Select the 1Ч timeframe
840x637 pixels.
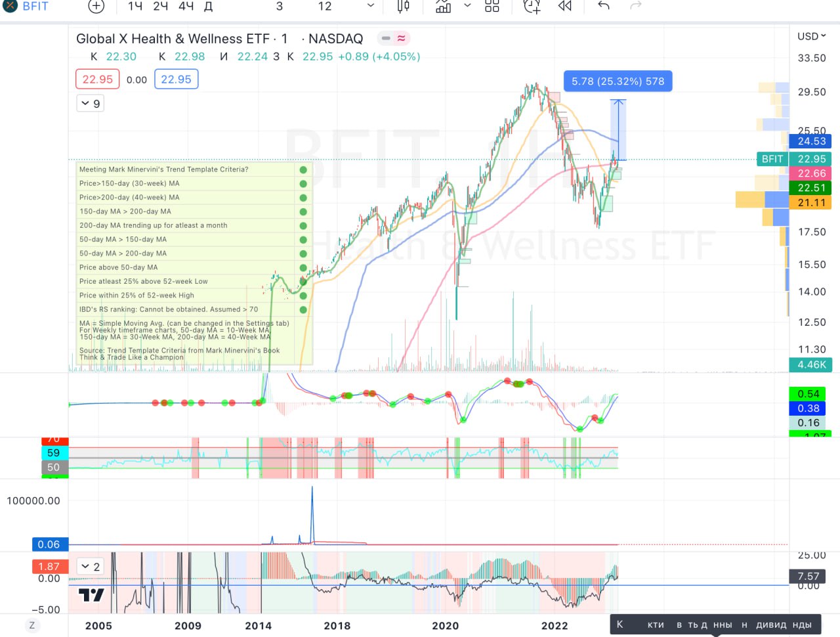[135, 7]
